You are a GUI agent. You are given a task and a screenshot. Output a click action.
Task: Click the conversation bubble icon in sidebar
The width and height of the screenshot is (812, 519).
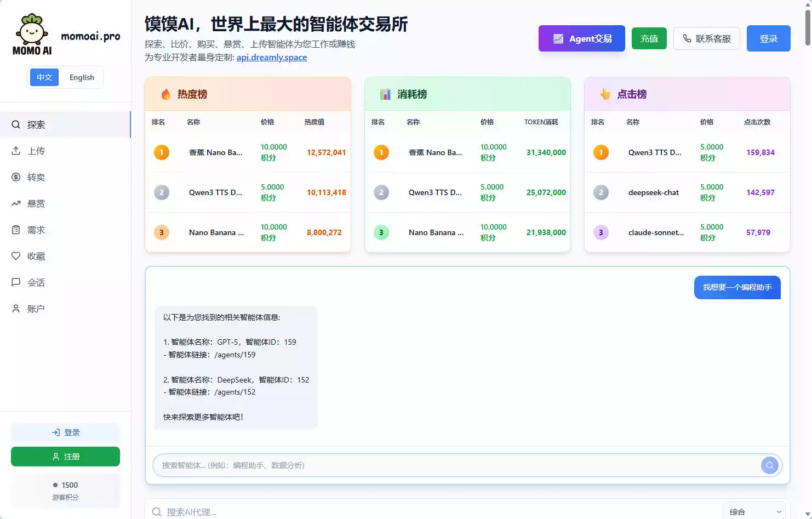pyautogui.click(x=16, y=282)
